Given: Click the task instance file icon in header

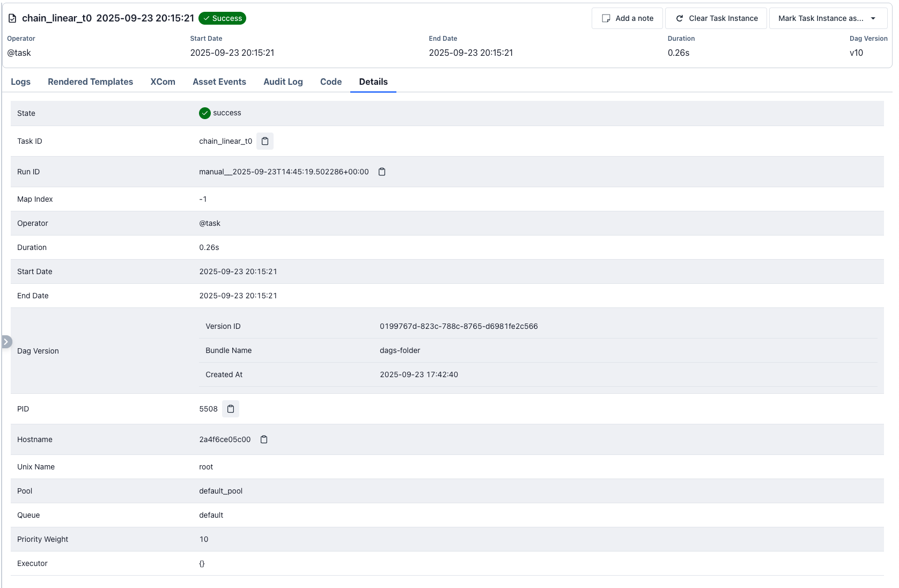Looking at the screenshot, I should tap(12, 18).
